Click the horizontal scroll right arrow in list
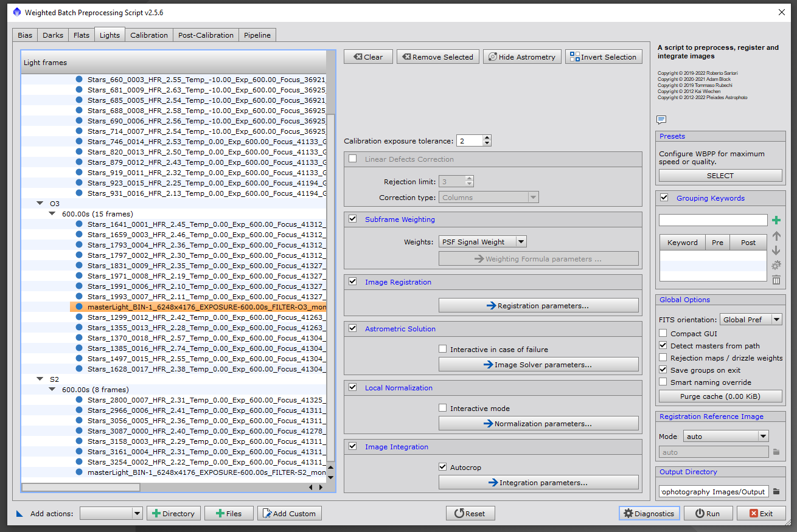This screenshot has height=532, width=797. (321, 487)
